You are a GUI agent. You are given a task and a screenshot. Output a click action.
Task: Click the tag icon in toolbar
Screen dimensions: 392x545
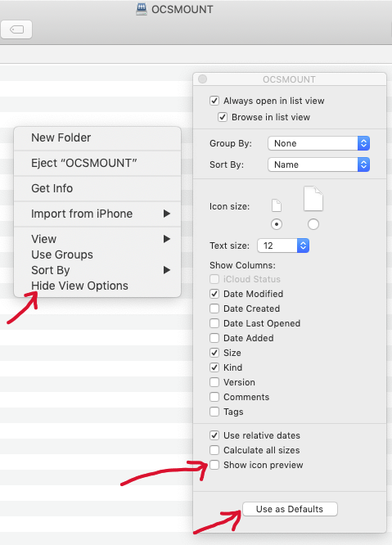(x=16, y=29)
